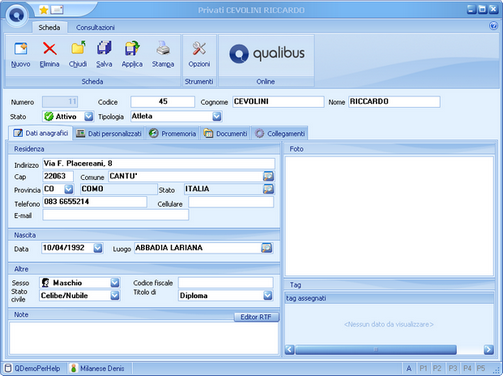Click the round Qualibus application button
503x376 pixels.
[x=17, y=15]
